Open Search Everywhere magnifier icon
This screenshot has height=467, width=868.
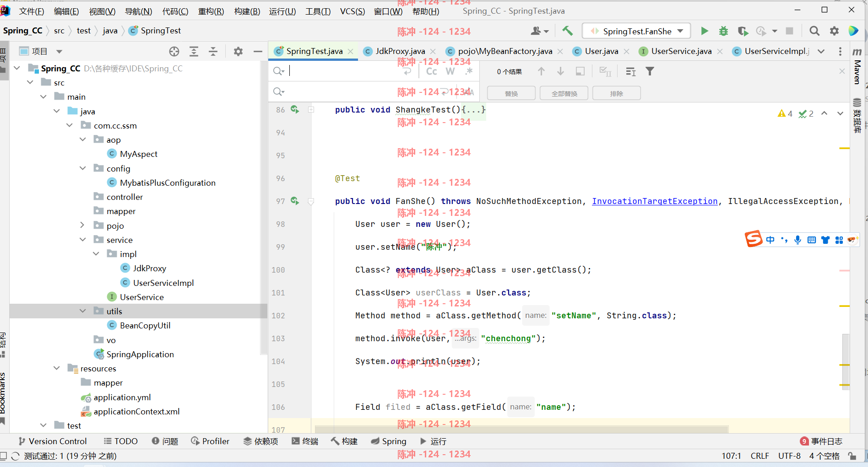tap(814, 31)
